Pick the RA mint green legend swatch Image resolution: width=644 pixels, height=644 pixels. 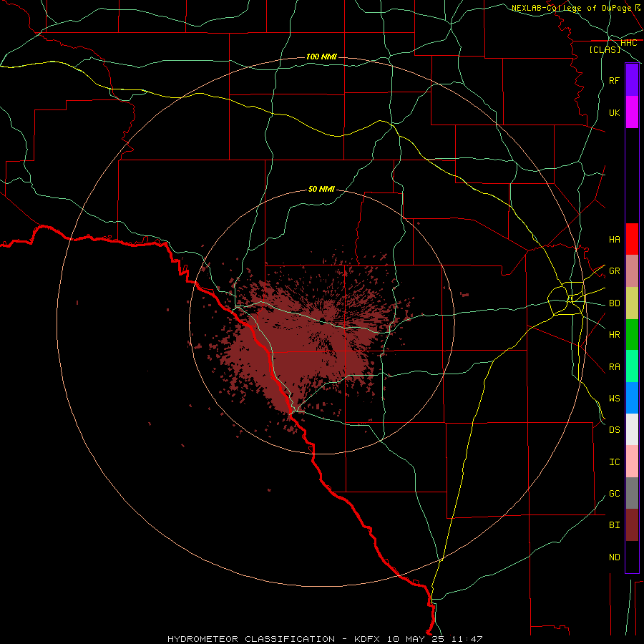(x=632, y=366)
